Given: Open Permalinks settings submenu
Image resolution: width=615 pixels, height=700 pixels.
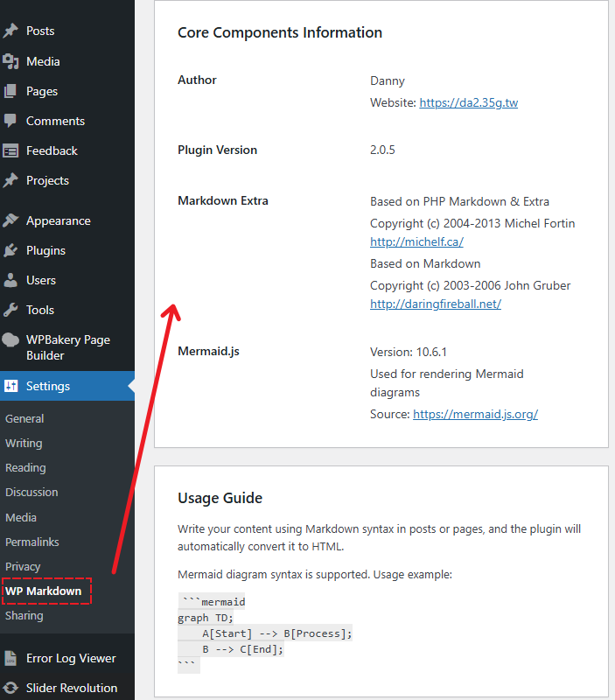Looking at the screenshot, I should (32, 542).
